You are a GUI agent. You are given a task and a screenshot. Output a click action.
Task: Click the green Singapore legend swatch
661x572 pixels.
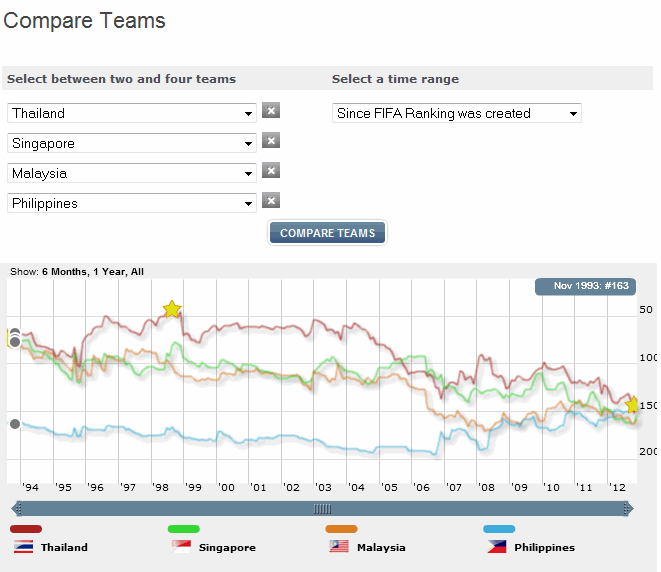[184, 529]
